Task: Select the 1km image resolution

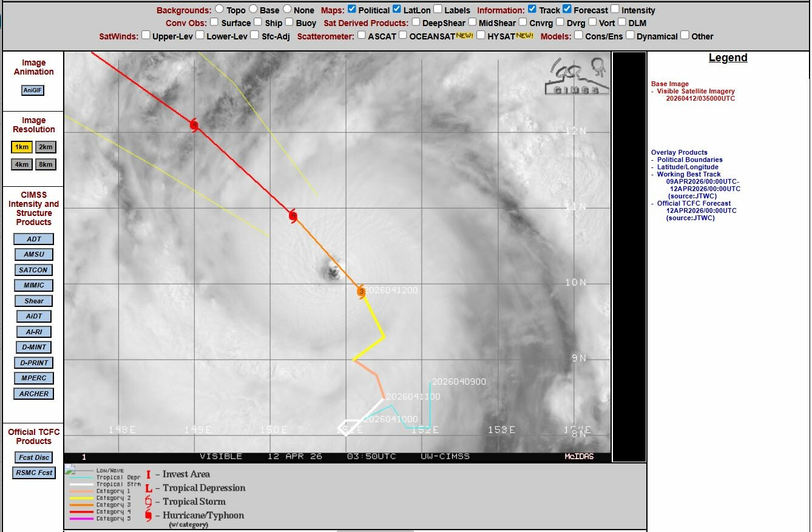Action: click(x=22, y=147)
